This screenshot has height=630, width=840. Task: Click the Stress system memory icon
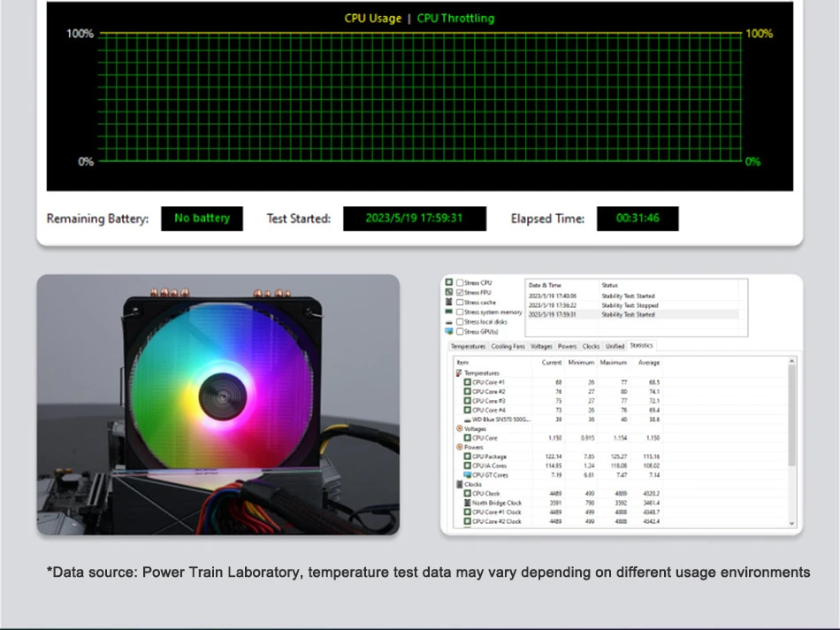[449, 311]
